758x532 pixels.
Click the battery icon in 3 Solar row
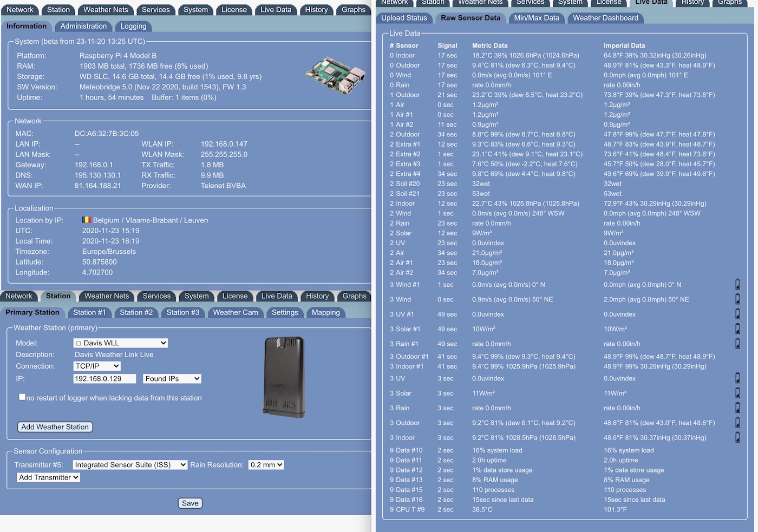[x=737, y=393]
